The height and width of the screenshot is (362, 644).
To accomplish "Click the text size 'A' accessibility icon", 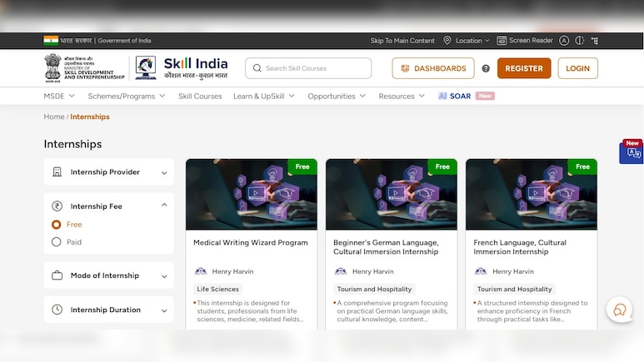I will (564, 40).
